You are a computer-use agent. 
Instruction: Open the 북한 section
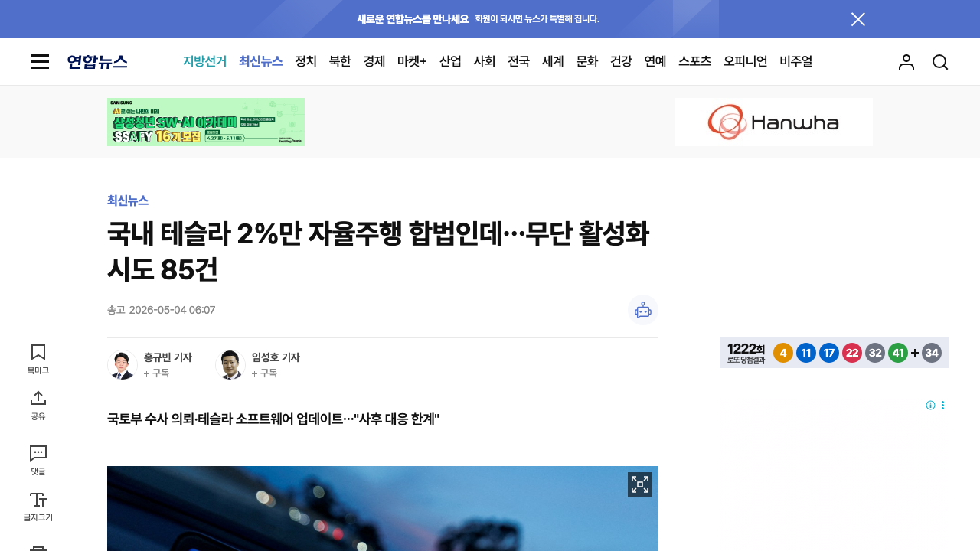pyautogui.click(x=340, y=61)
